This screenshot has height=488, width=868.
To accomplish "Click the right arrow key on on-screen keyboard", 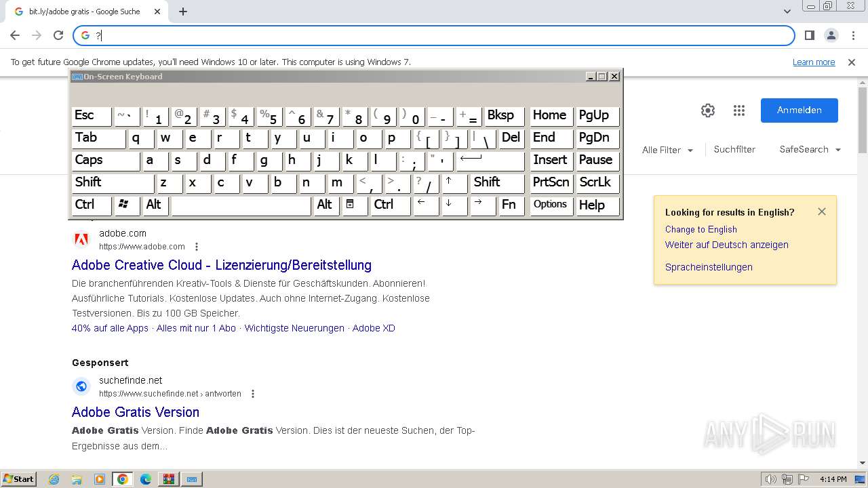I will pos(483,205).
